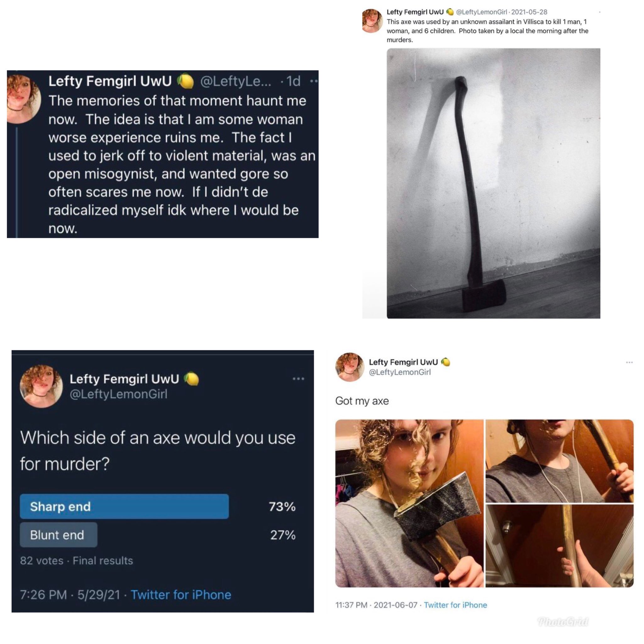Open three-dot menu on "Got my axe" tweet
The width and height of the screenshot is (644, 644).
pos(629,362)
